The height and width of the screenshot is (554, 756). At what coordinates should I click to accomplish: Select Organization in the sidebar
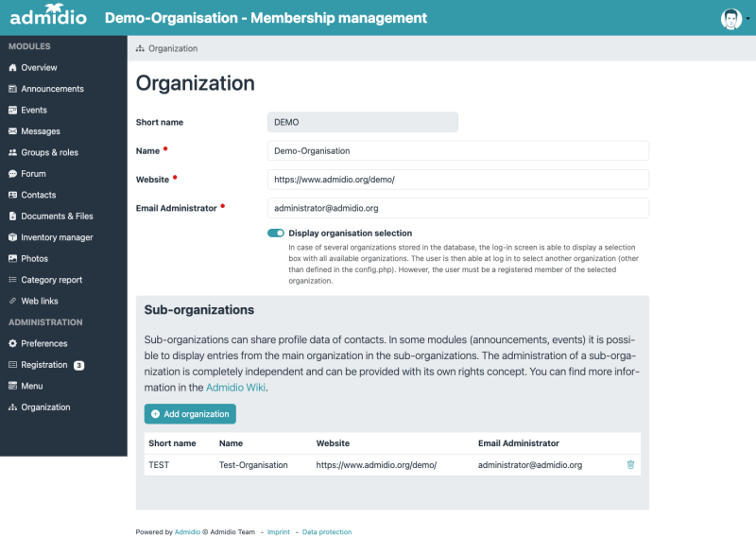pos(45,407)
